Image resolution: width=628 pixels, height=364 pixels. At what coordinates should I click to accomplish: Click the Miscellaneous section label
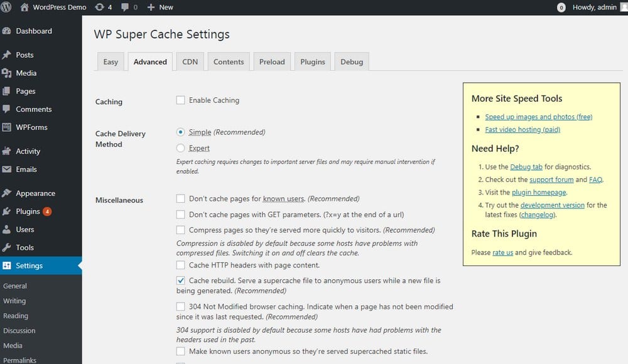(119, 200)
